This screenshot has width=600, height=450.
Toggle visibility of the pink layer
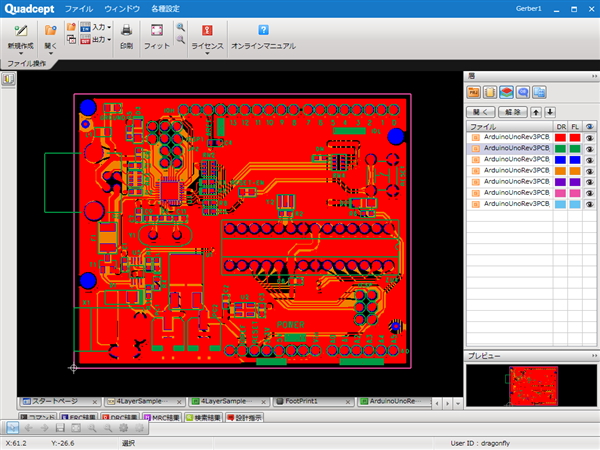point(590,192)
